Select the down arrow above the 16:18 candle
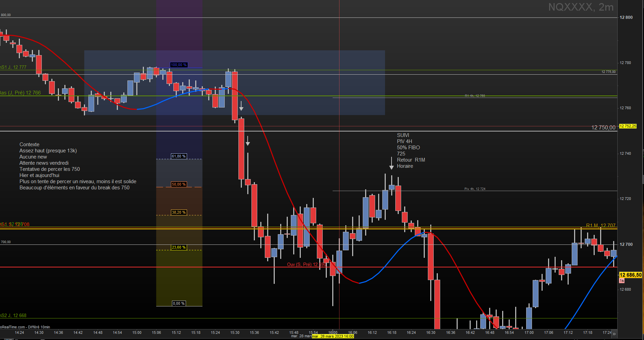This screenshot has height=340, width=644. coord(391,163)
